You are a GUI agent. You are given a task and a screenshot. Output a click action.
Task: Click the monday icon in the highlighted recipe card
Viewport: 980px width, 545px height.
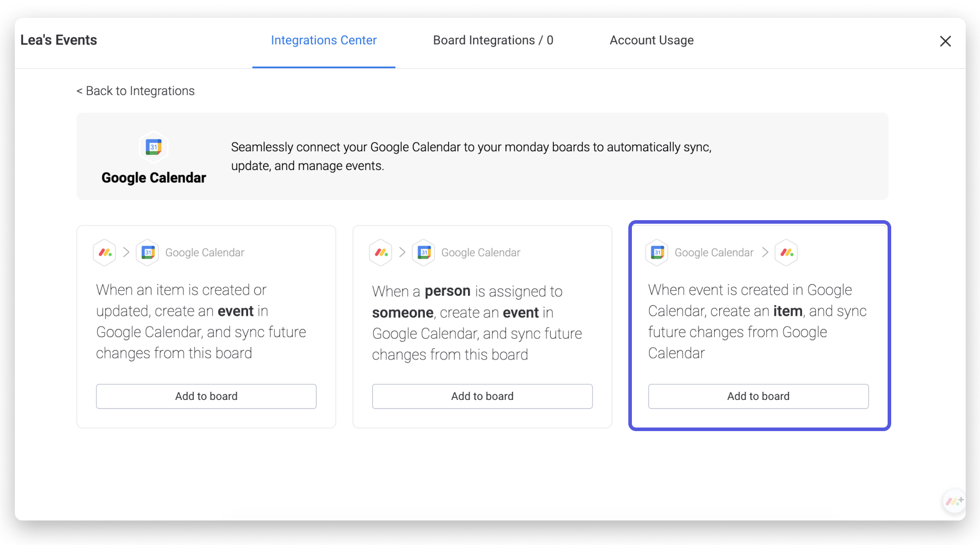click(x=787, y=252)
